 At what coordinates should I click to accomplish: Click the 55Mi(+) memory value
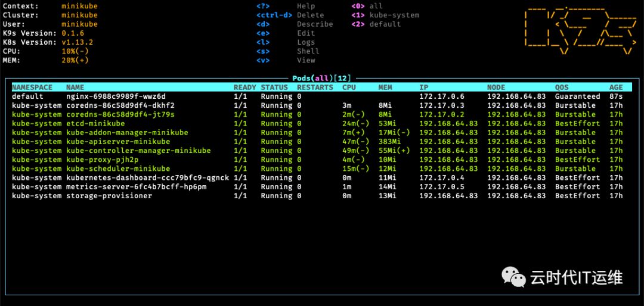[x=394, y=151]
